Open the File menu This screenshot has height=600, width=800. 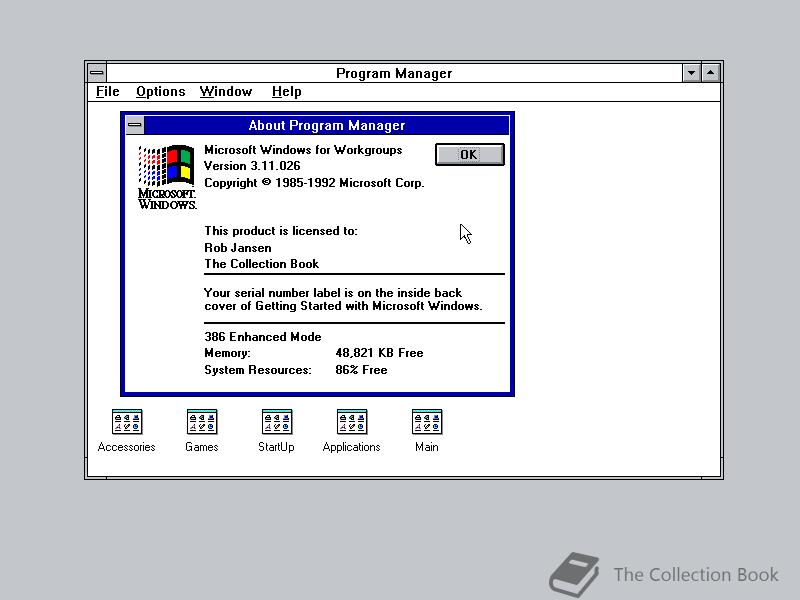[108, 92]
